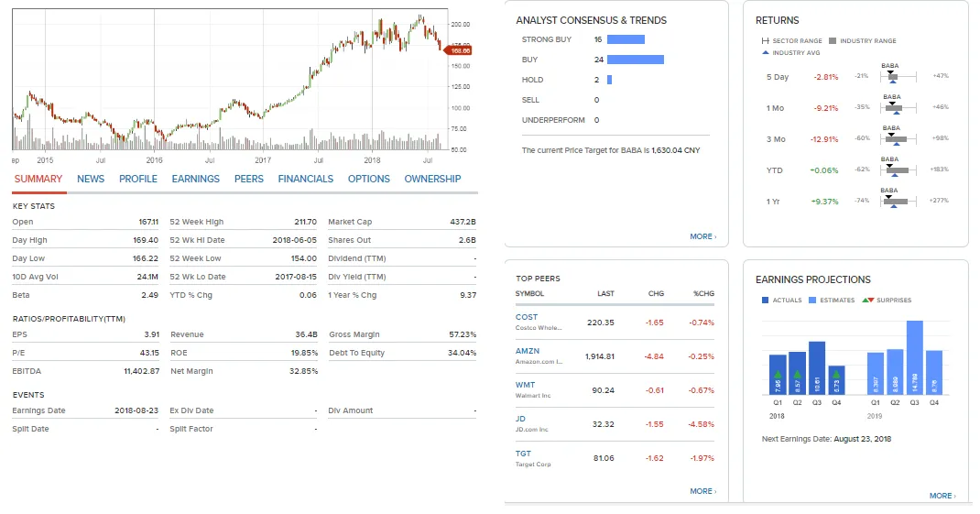Click the 2018 Q4 surprise arrow bar

click(836, 380)
